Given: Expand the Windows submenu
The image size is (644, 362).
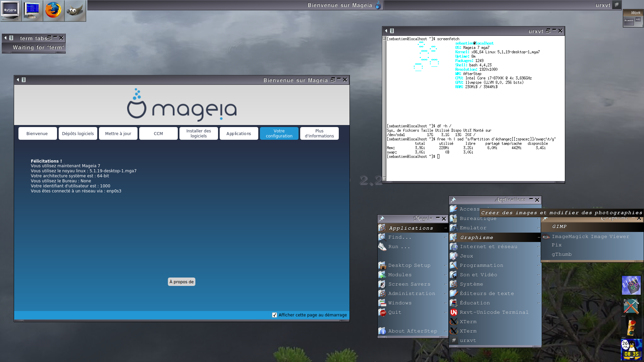Looking at the screenshot, I should coord(445,303).
